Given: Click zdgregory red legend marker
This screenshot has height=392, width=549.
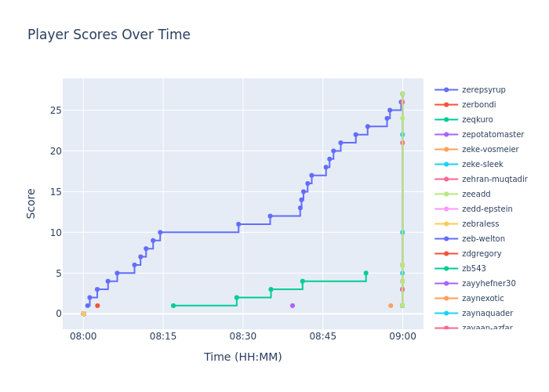Looking at the screenshot, I should click(x=446, y=254).
